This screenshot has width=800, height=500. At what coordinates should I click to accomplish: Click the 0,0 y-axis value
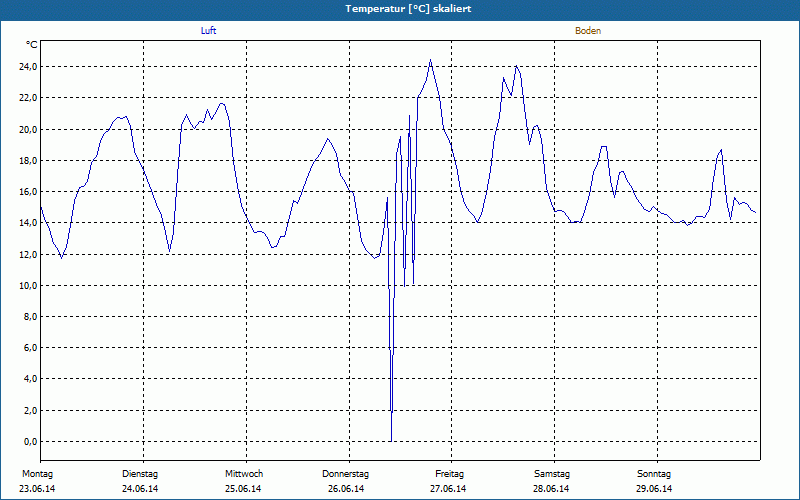pyautogui.click(x=32, y=442)
